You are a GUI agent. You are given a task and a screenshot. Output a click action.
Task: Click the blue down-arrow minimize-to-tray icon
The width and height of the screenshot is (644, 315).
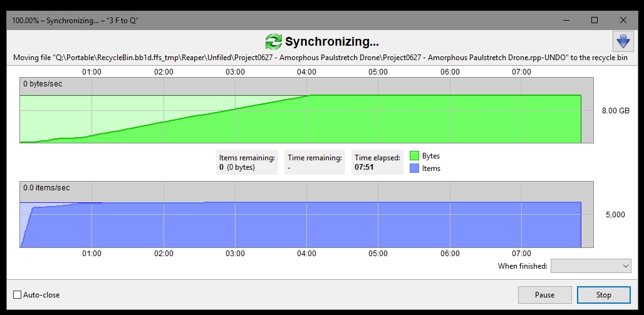point(623,41)
